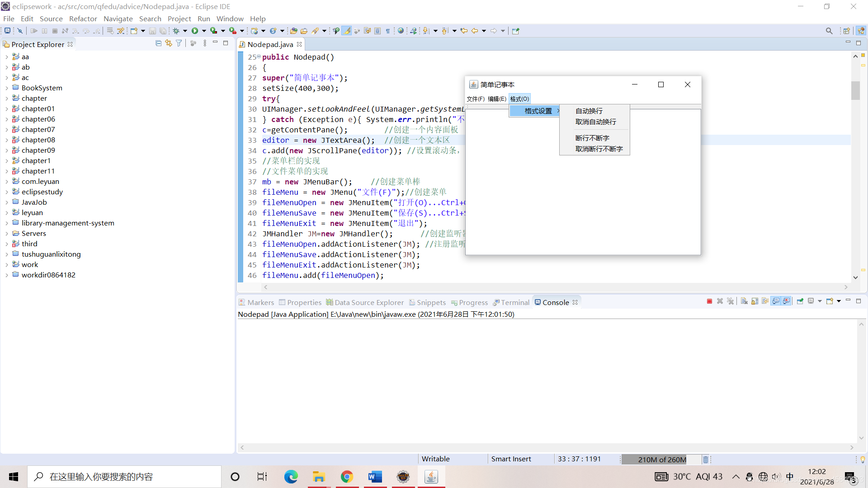Click the Java EE perspective icon
868x488 pixels.
point(861,31)
